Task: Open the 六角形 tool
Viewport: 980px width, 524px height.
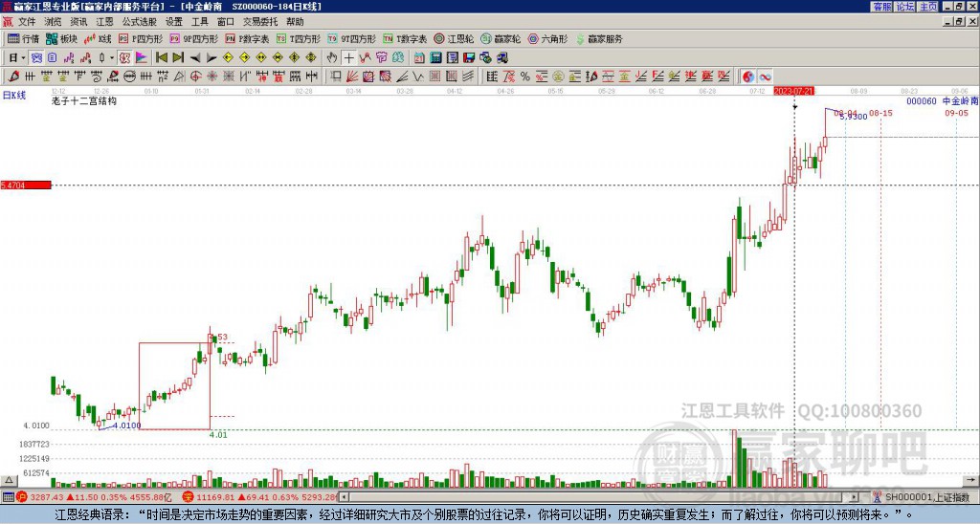Action: [548, 38]
